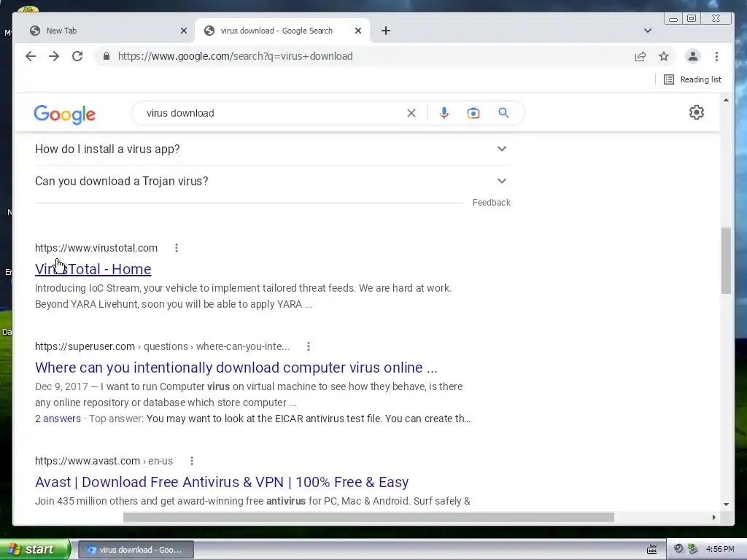Open a new tab with the plus button
Image resolution: width=747 pixels, height=560 pixels.
coord(386,31)
